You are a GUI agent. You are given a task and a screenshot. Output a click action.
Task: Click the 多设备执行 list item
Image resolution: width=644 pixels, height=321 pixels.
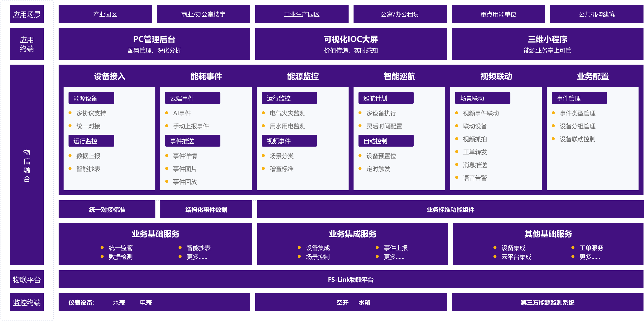click(381, 113)
